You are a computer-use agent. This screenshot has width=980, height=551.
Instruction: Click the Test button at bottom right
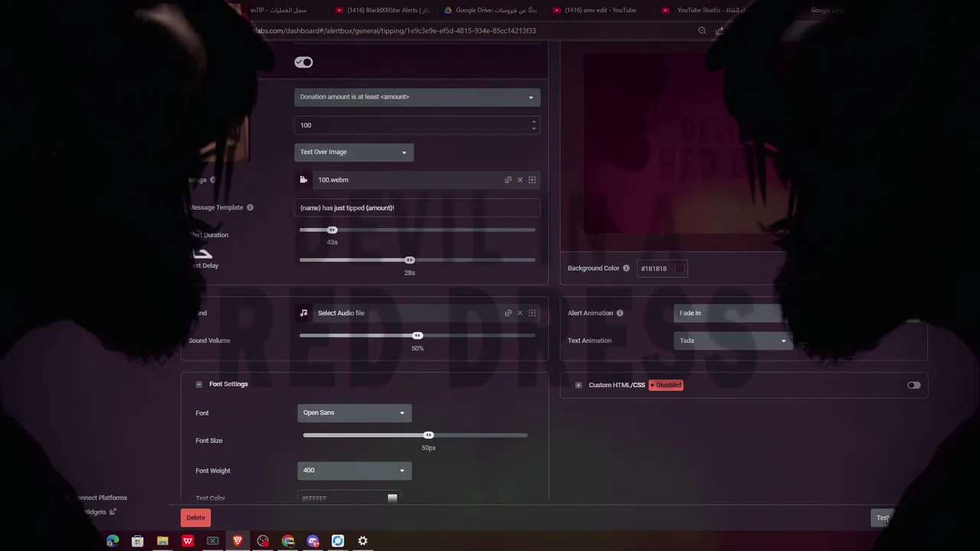pyautogui.click(x=883, y=518)
